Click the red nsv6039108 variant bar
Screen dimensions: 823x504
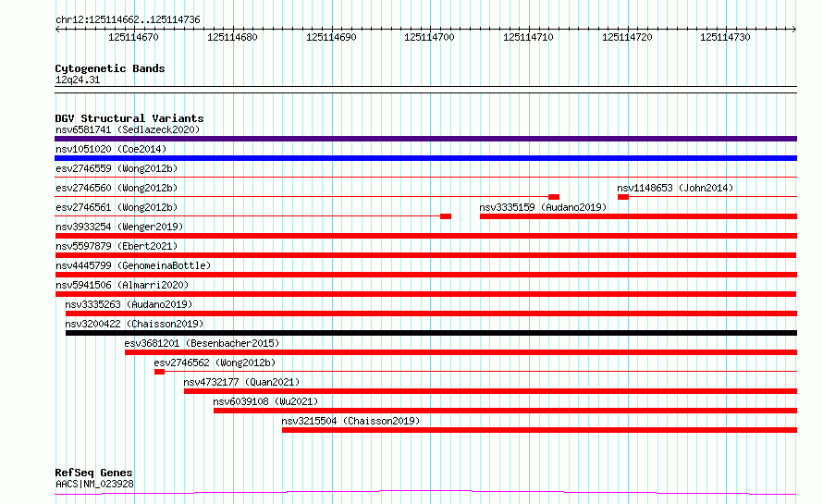[505, 411]
